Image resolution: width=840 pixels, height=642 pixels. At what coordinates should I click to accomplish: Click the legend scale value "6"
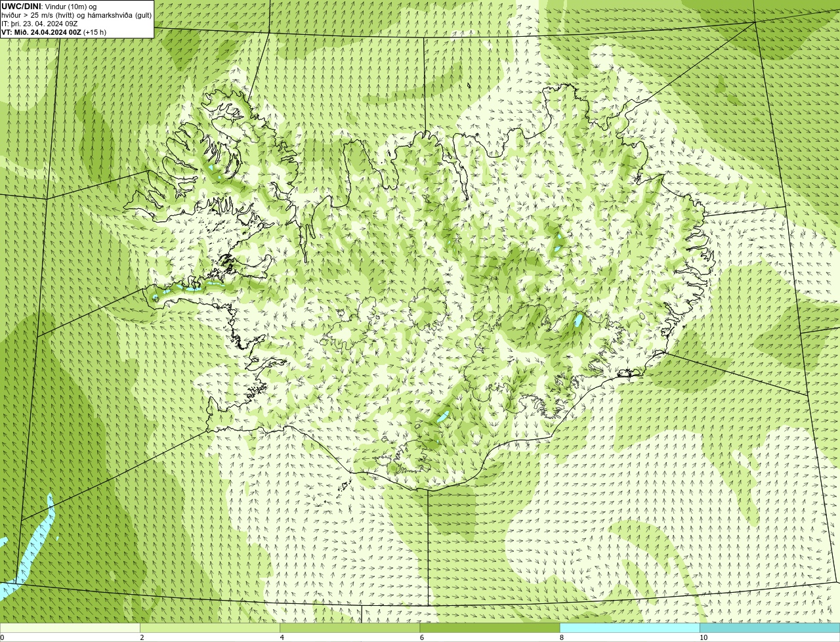tap(421, 637)
